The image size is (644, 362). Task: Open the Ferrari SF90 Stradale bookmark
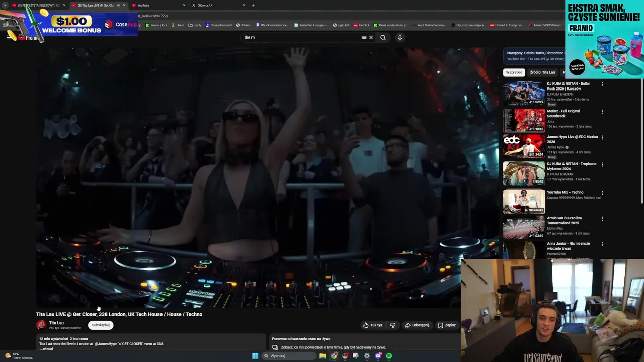click(545, 25)
